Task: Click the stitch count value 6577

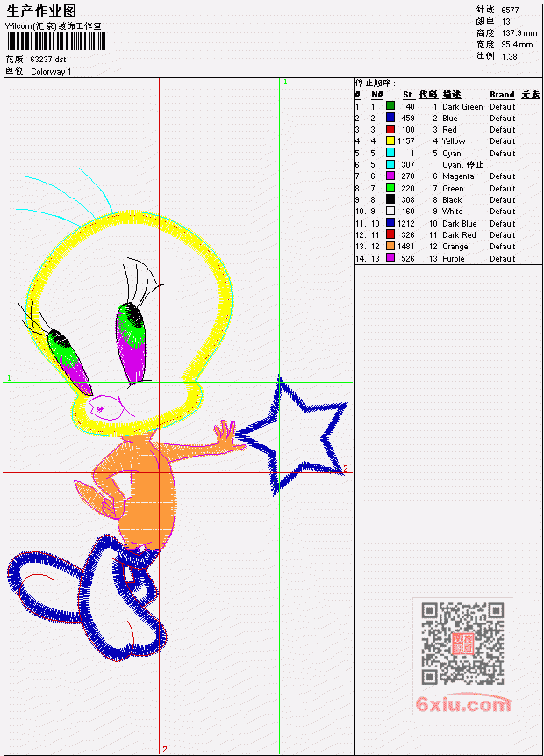Action: 510,10
